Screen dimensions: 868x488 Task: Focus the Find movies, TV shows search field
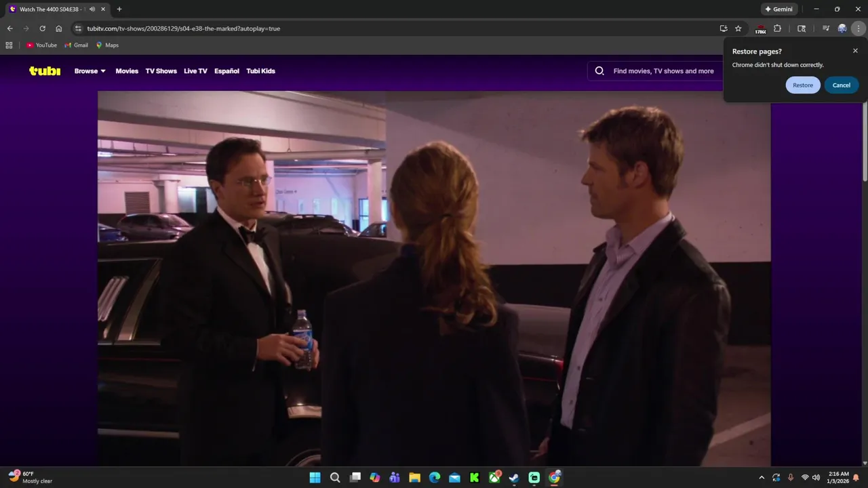pos(663,71)
